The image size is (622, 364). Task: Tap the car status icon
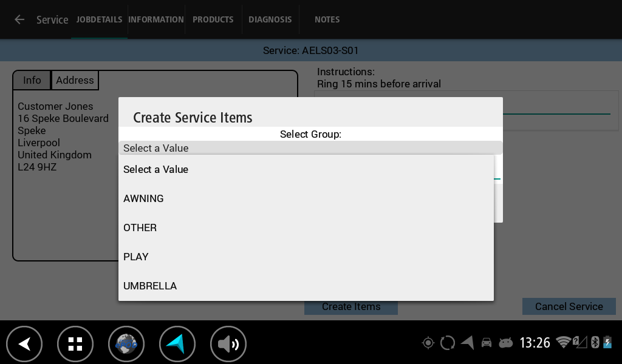(487, 343)
